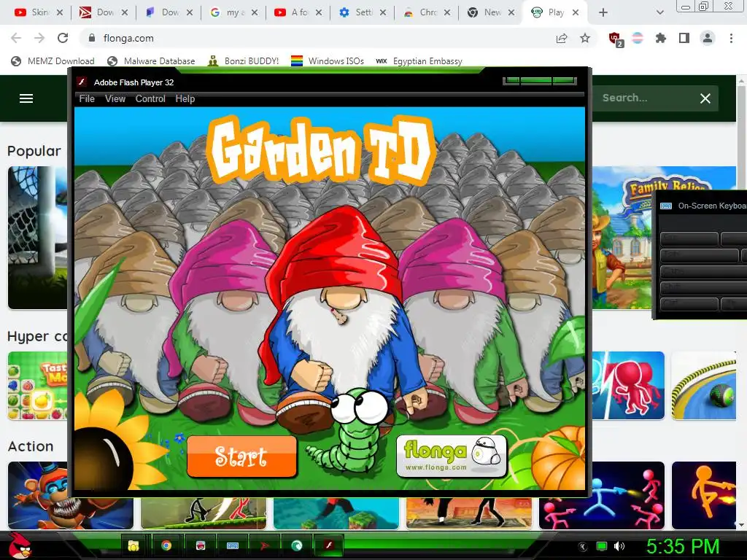The height and width of the screenshot is (560, 747).
Task: Go forward in Chrome
Action: (x=39, y=38)
